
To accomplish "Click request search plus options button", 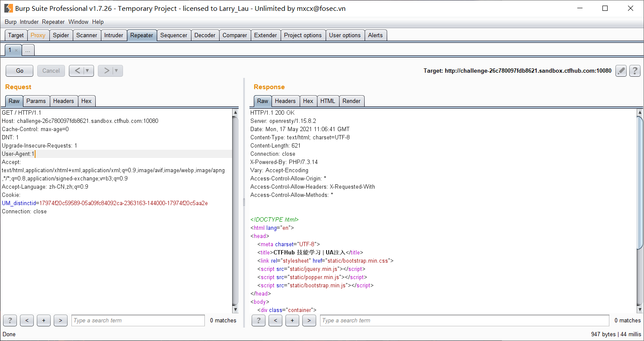I will click(x=43, y=320).
